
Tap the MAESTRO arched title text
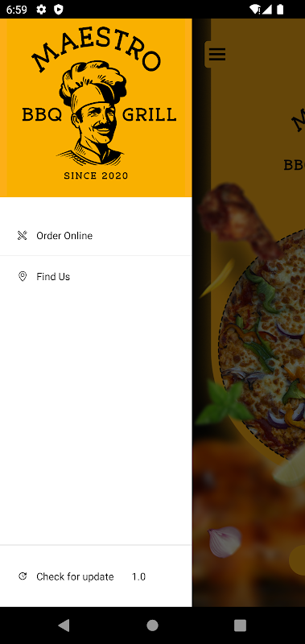[x=96, y=48]
